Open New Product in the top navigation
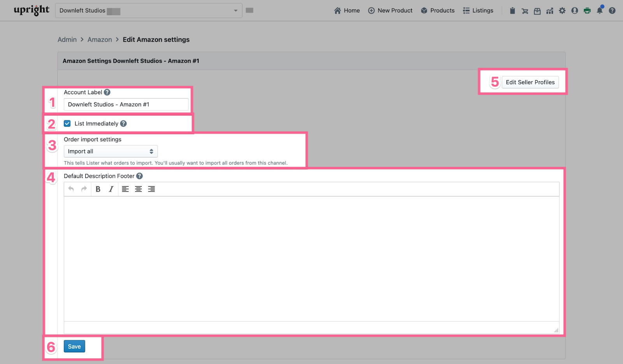Screen dimensions: 623x364 (x=390, y=11)
